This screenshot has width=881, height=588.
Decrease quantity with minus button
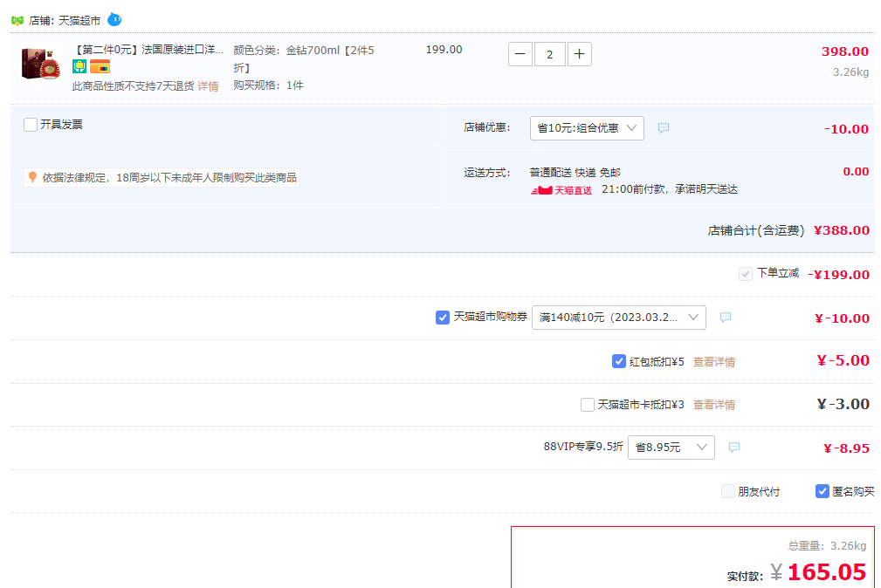tap(520, 54)
